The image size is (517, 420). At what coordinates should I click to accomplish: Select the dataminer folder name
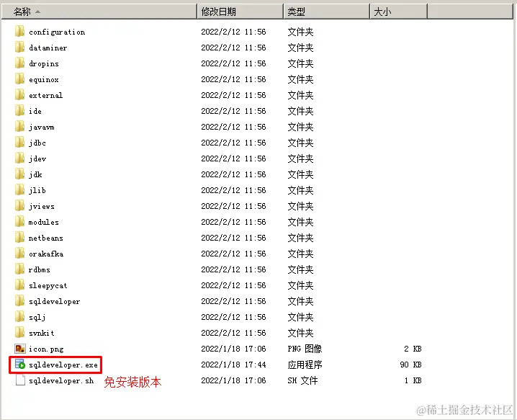click(x=48, y=48)
